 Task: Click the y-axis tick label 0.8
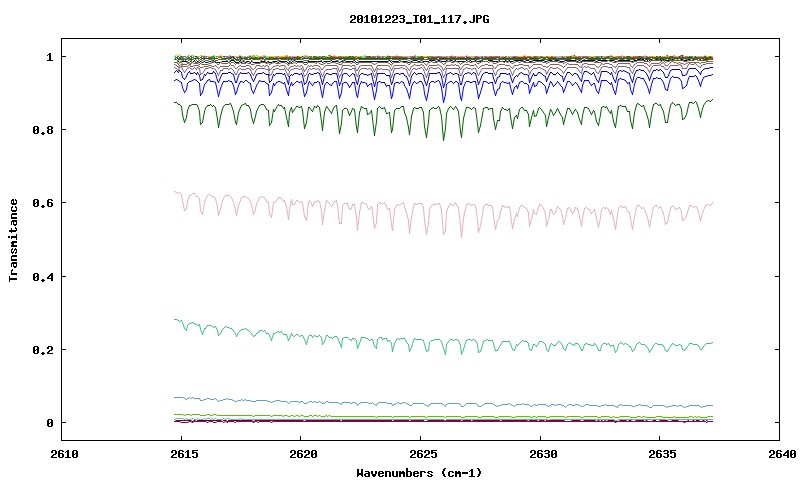coord(43,130)
